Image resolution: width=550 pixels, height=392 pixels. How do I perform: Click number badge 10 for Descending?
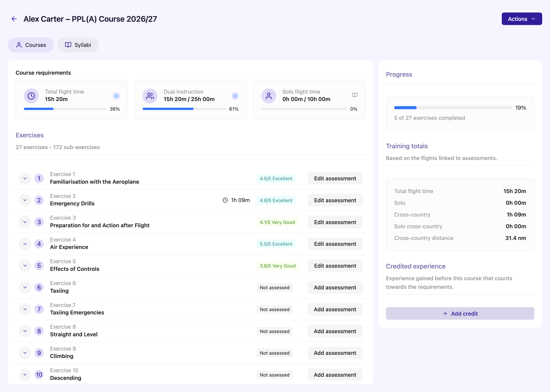[x=39, y=375]
